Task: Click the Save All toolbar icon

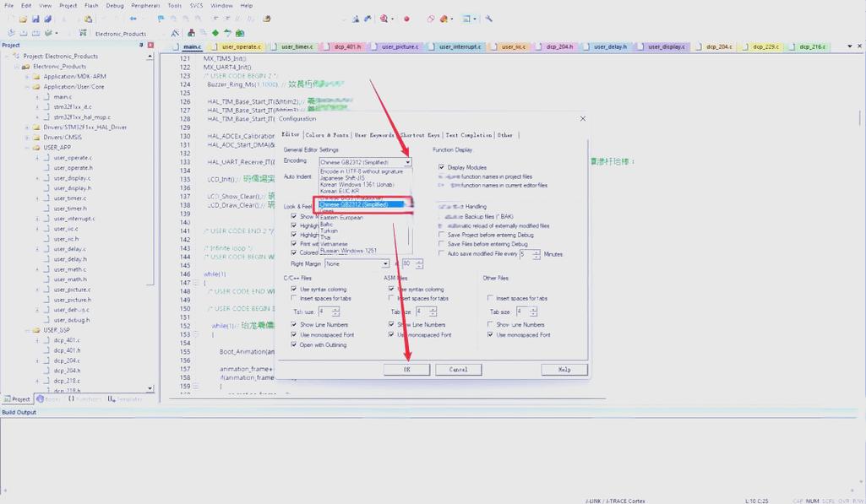Action: tap(47, 19)
